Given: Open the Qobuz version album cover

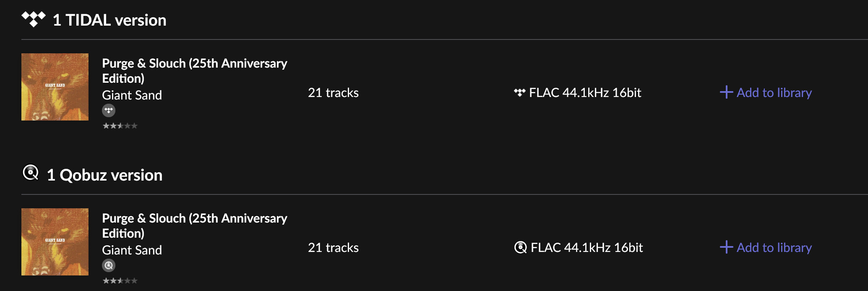Looking at the screenshot, I should coord(55,242).
